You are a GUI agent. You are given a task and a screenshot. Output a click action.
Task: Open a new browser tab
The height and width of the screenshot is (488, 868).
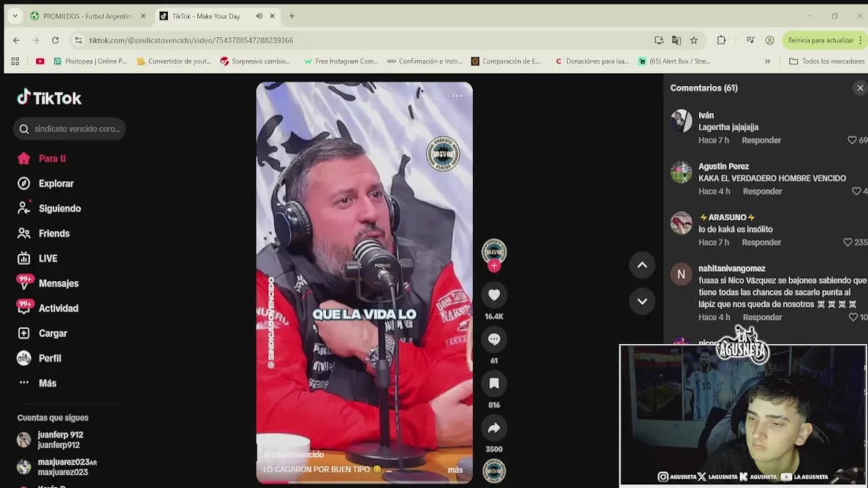[292, 16]
